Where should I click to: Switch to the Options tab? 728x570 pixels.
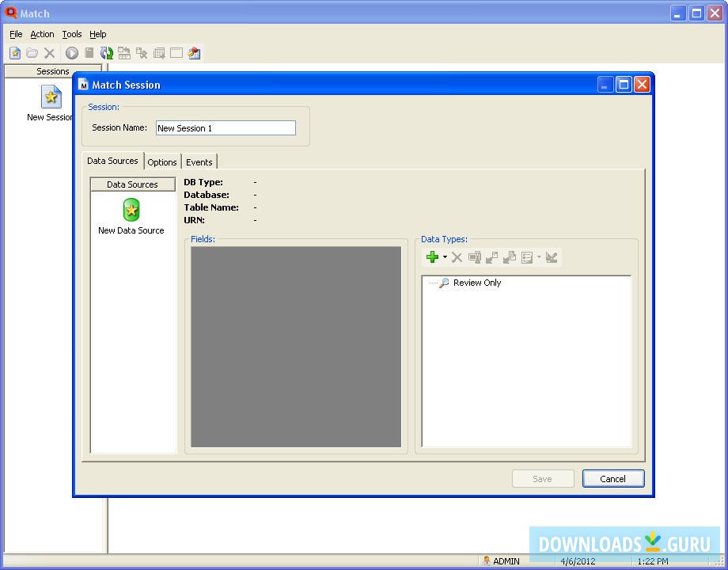pyautogui.click(x=162, y=162)
